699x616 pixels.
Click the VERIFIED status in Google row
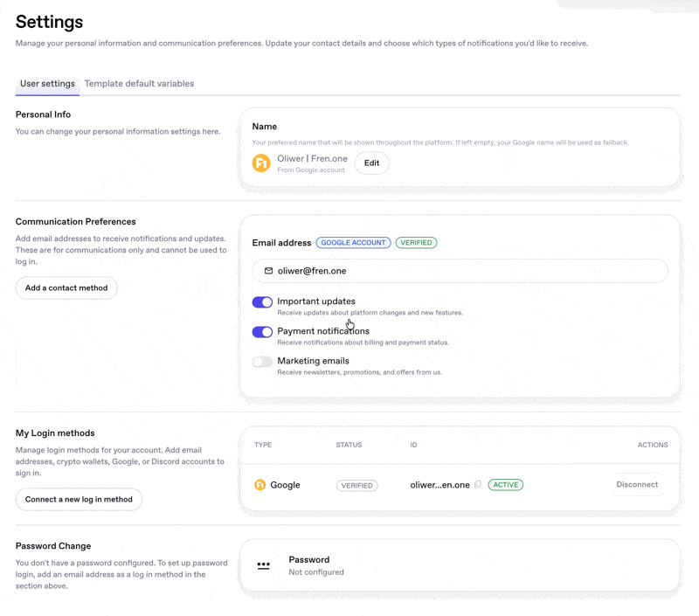pyautogui.click(x=357, y=486)
